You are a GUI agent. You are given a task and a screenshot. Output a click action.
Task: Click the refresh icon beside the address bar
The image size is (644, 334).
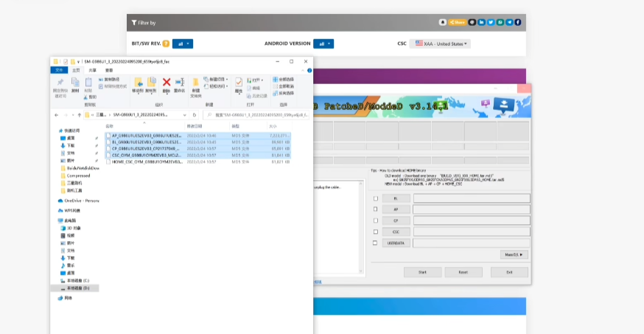point(195,115)
